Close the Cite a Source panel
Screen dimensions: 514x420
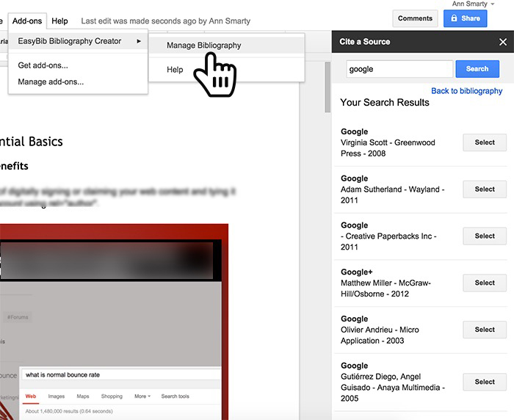pyautogui.click(x=503, y=42)
